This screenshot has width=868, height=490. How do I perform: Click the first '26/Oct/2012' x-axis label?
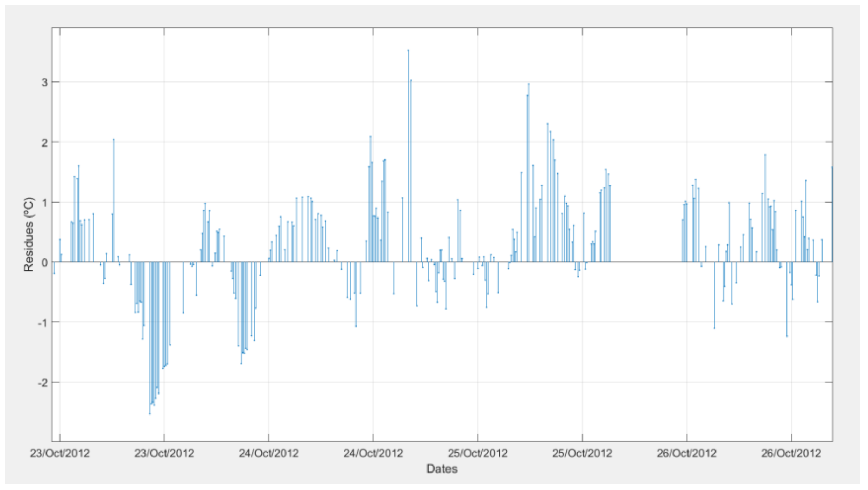(x=686, y=453)
